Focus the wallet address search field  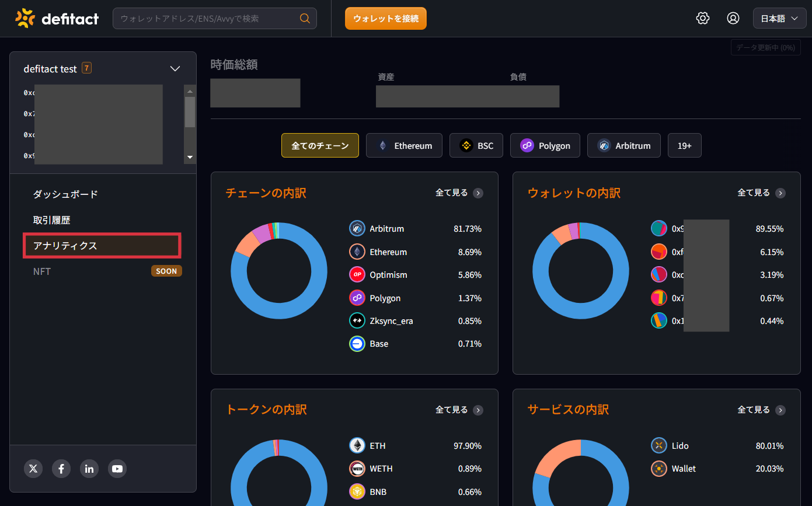[215, 19]
